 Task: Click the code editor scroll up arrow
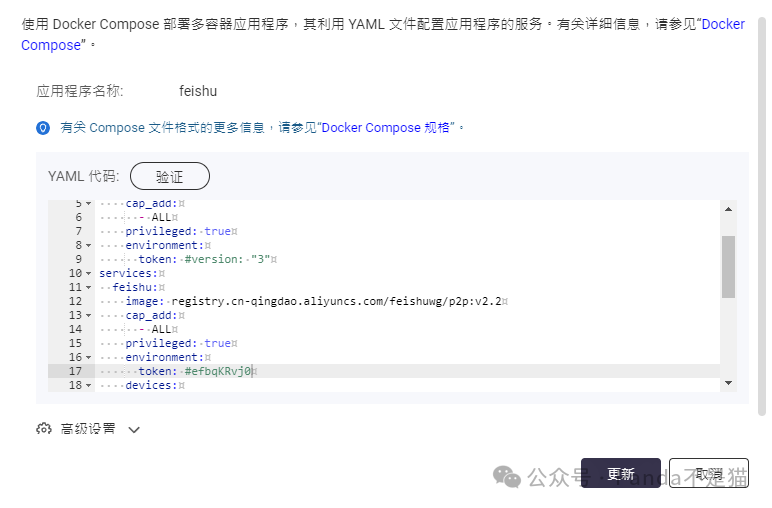point(728,209)
